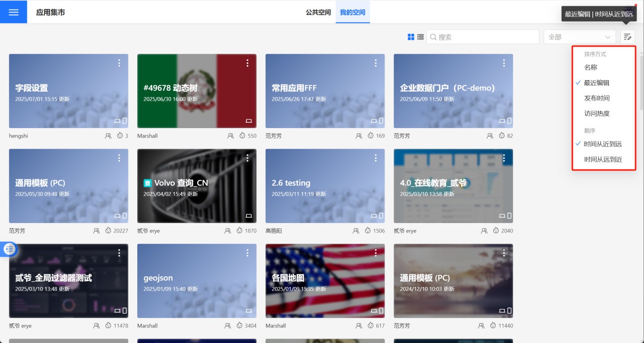Open the 企业数据门户 (PC-demo) app thumbnail
Screen dimensions: 644x343
(453, 91)
